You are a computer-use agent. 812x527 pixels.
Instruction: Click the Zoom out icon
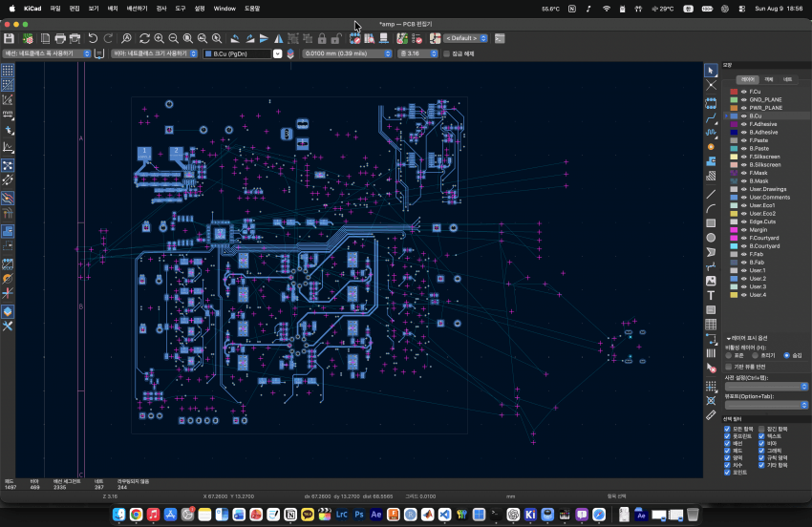(174, 38)
